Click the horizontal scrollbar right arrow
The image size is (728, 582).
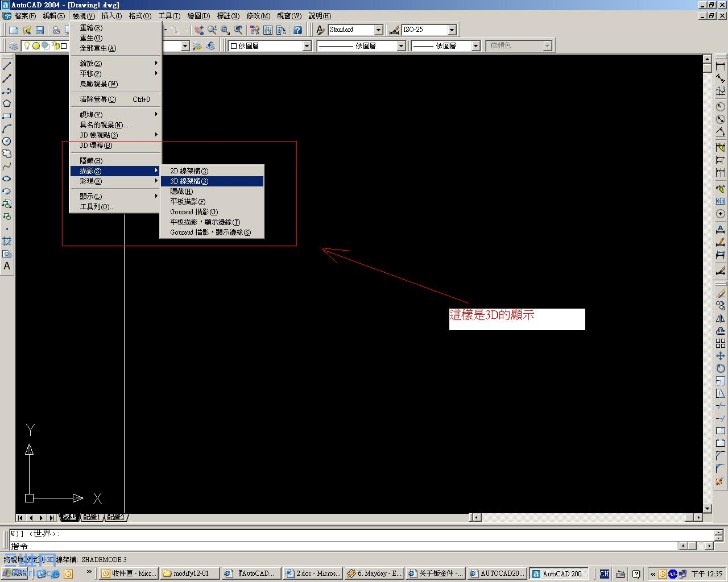click(x=697, y=517)
